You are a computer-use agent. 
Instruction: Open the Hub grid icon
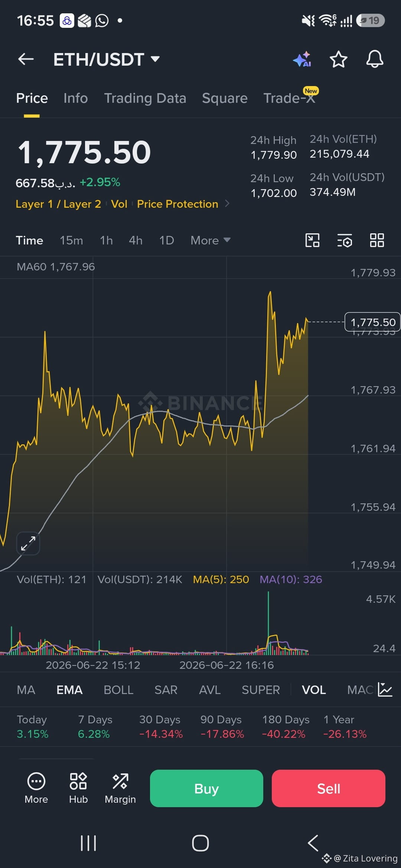click(x=78, y=788)
